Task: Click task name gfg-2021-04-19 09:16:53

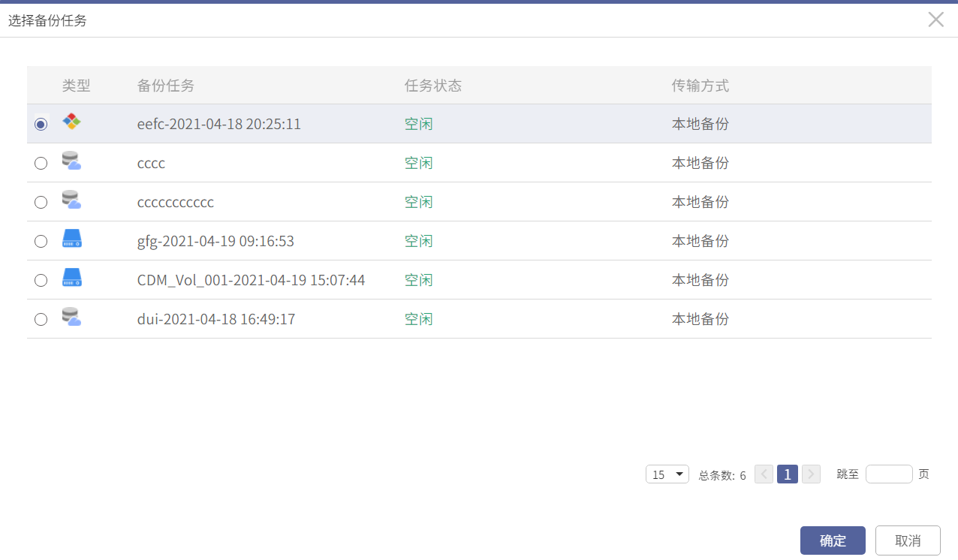Action: tap(215, 241)
